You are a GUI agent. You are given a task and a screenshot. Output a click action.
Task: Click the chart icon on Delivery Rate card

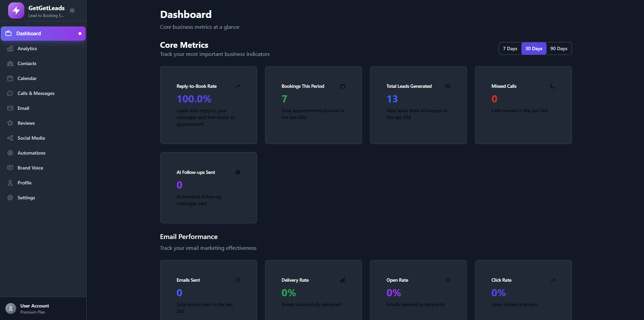[x=342, y=280]
